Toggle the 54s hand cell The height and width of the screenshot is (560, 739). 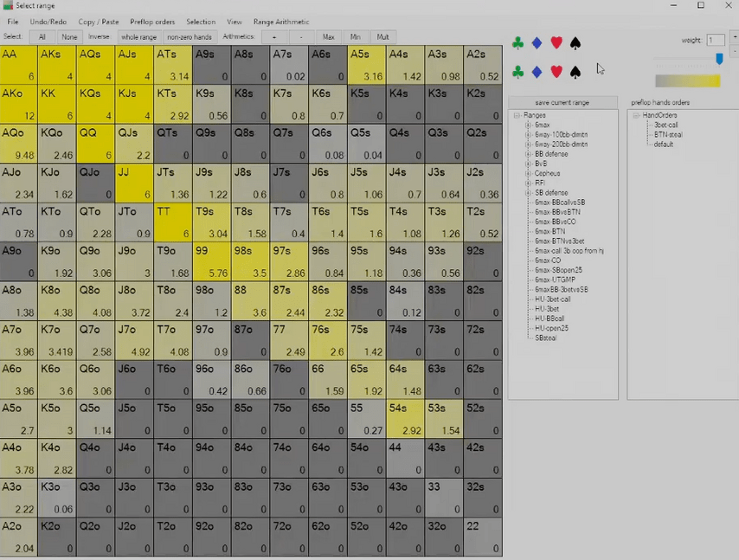tap(405, 418)
